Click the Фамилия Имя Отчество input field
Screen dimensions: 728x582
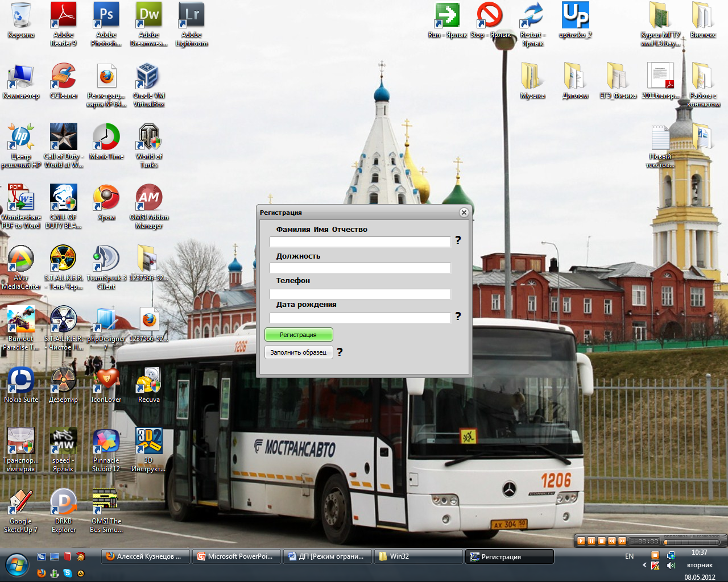click(x=360, y=242)
